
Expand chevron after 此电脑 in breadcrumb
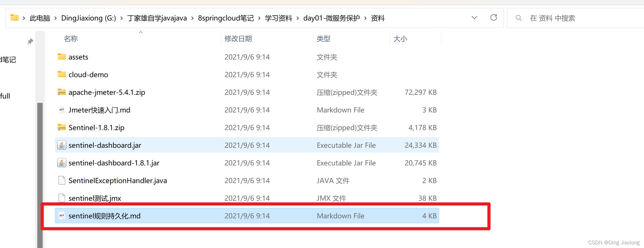coord(55,18)
